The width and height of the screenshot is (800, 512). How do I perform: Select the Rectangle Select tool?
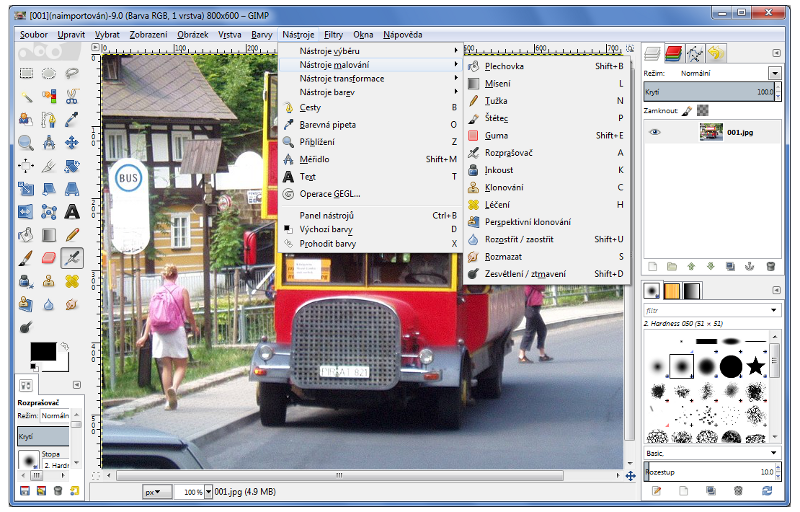(25, 73)
